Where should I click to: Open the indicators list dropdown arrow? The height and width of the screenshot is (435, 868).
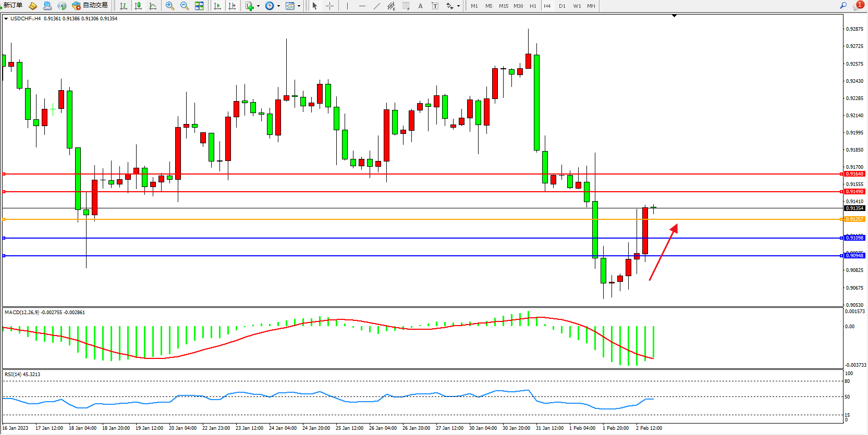point(258,6)
